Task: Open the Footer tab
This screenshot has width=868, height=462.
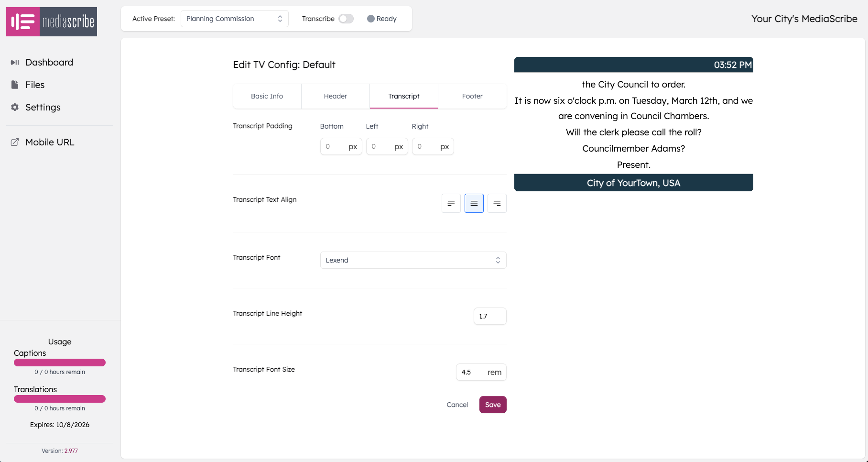Action: point(472,96)
